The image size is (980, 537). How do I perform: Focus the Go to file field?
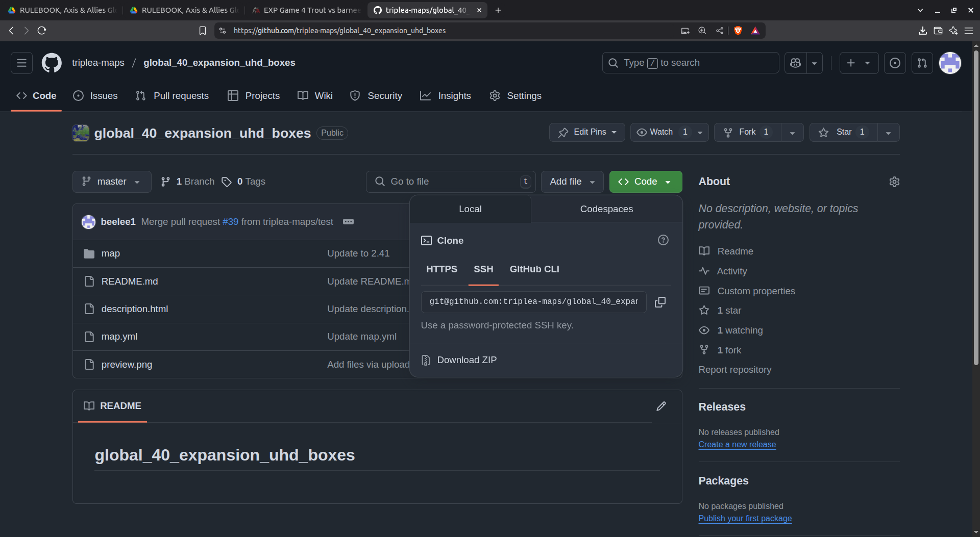pos(451,182)
